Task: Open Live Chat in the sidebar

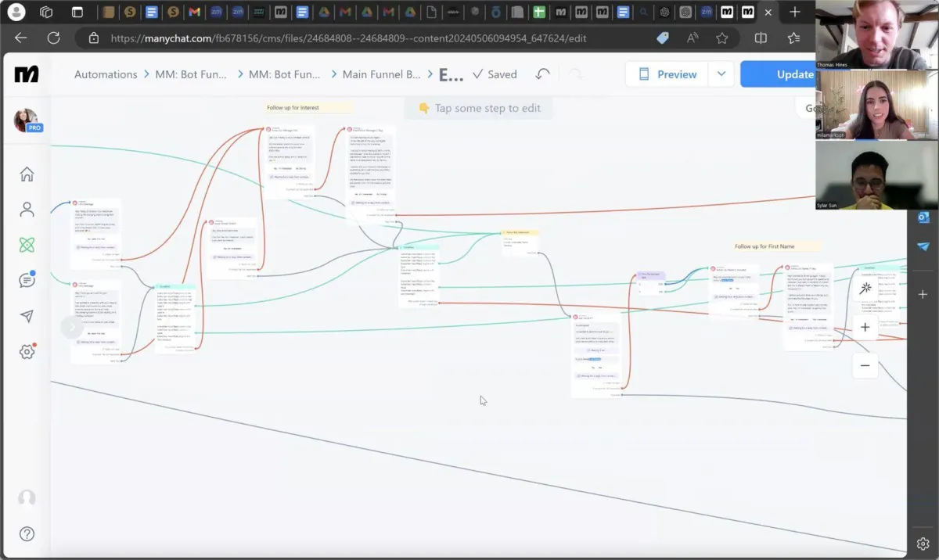Action: (x=27, y=280)
